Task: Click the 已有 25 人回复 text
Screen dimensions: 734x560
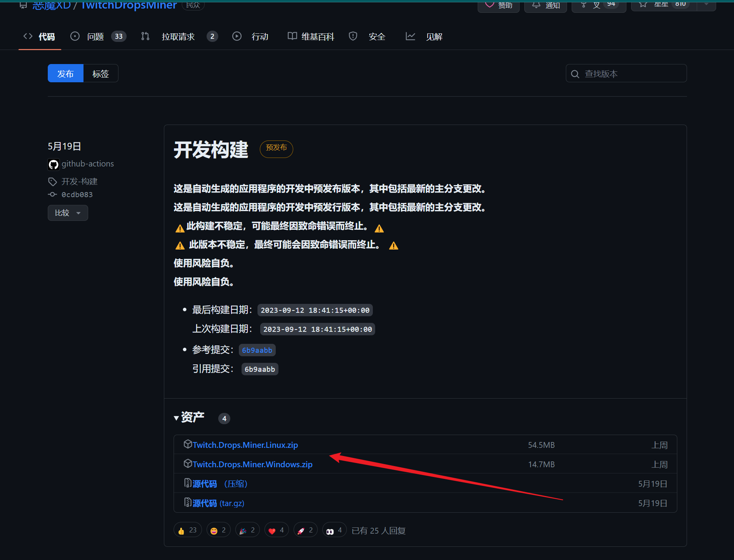Action: tap(379, 531)
